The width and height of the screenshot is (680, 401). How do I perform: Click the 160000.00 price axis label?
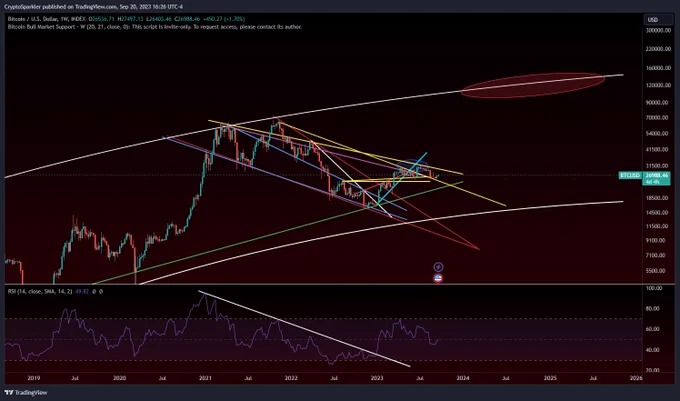[x=658, y=68]
